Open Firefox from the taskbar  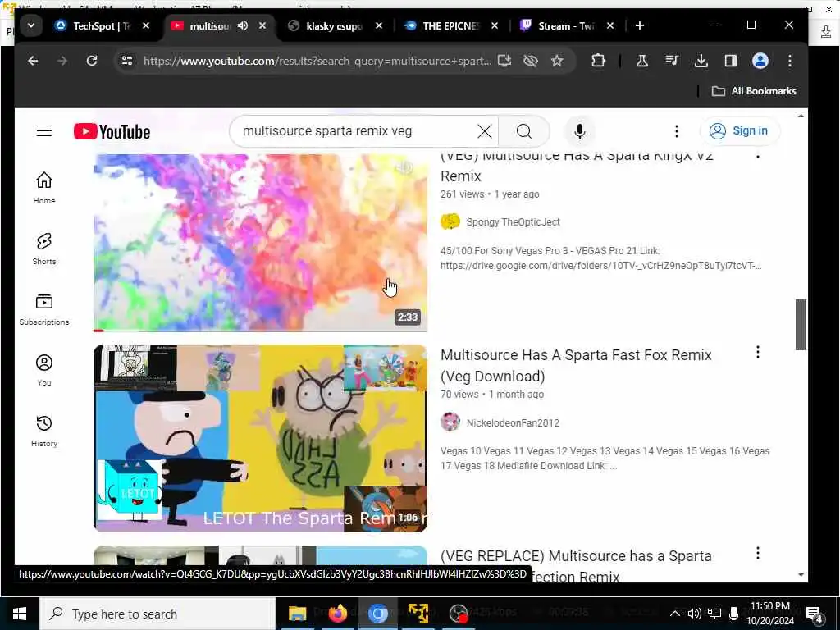(x=337, y=614)
